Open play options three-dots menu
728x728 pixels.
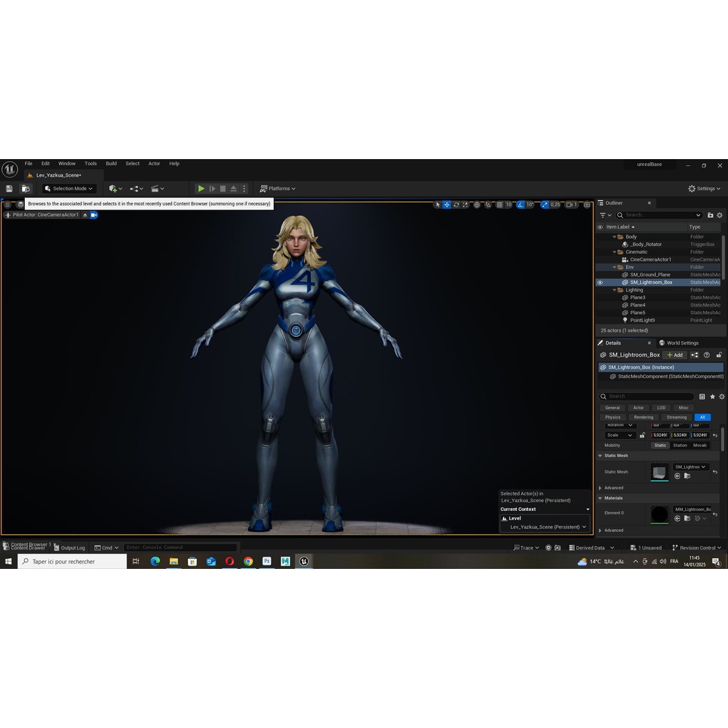click(x=244, y=189)
